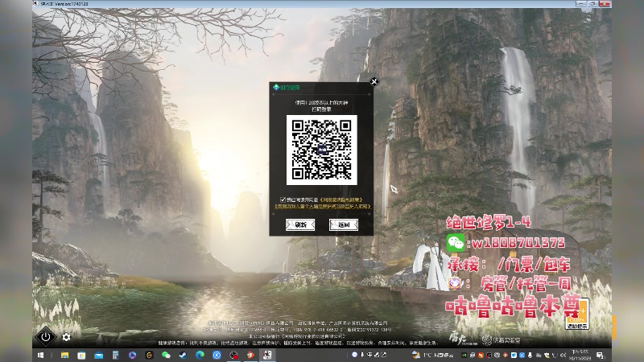Click the power icon to exit game

(45, 337)
